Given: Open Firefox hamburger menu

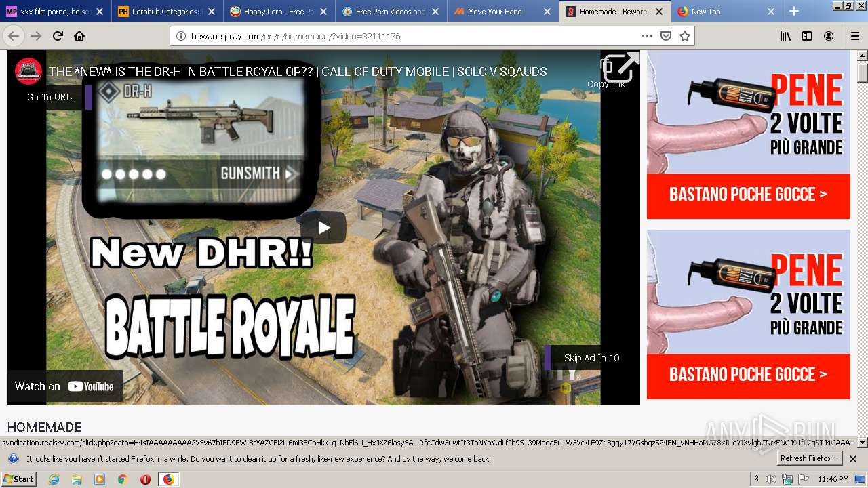Looking at the screenshot, I should (x=854, y=36).
